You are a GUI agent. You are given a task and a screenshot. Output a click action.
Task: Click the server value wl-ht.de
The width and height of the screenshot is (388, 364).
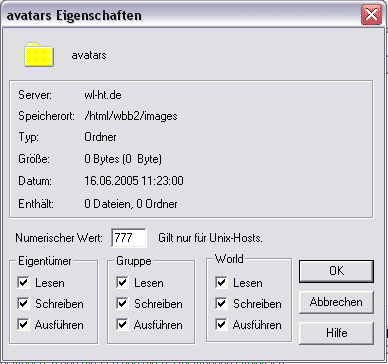(103, 95)
